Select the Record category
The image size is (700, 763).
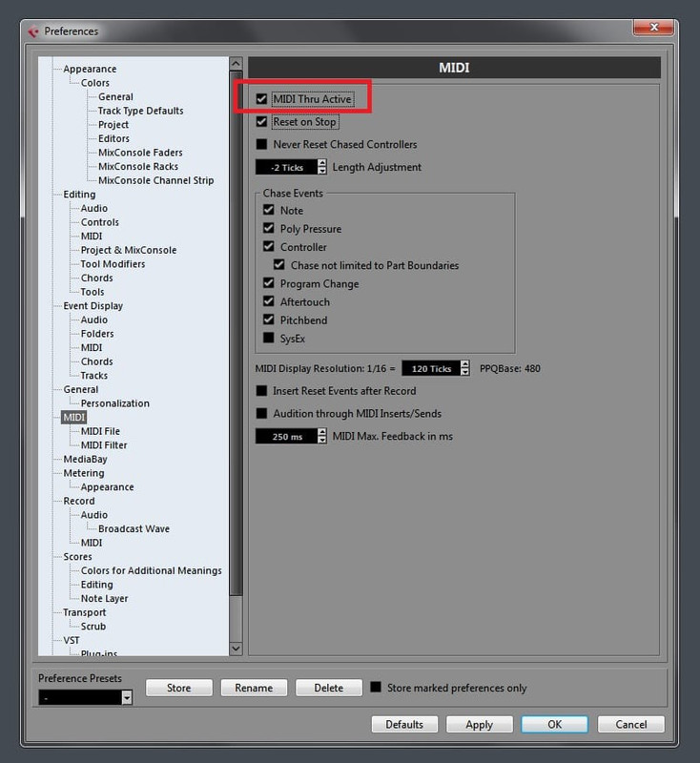point(79,501)
